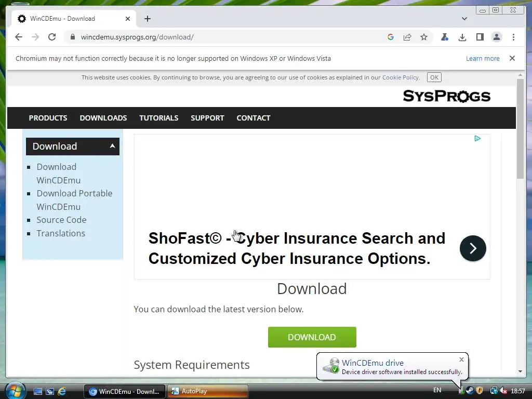The height and width of the screenshot is (399, 532).
Task: Click the EN language indicator
Action: 437,390
